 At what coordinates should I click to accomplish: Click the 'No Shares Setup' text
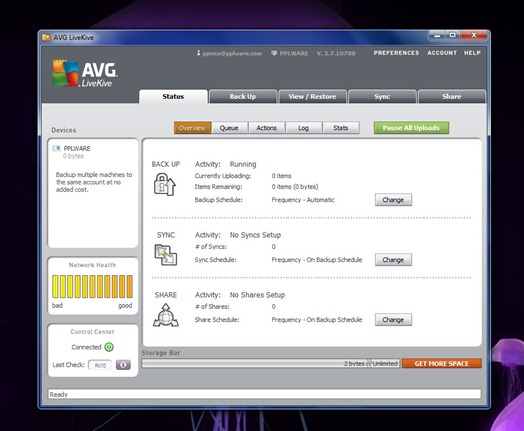(x=257, y=295)
